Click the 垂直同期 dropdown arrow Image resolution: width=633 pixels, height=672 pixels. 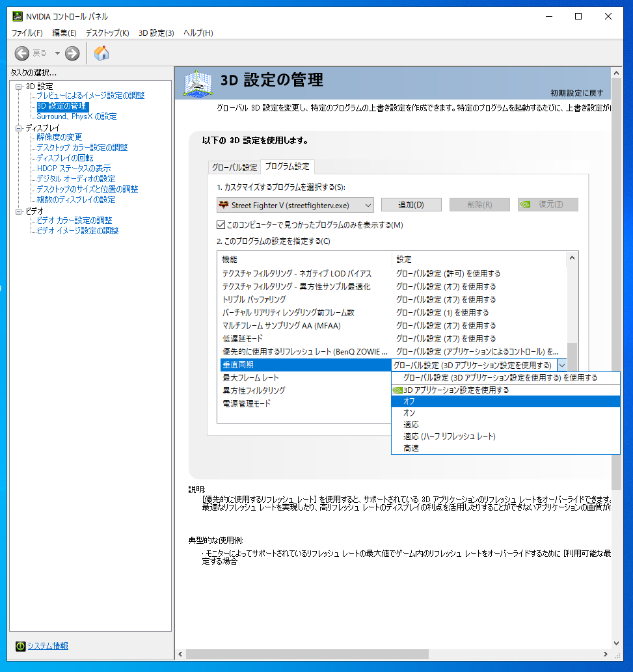point(562,365)
